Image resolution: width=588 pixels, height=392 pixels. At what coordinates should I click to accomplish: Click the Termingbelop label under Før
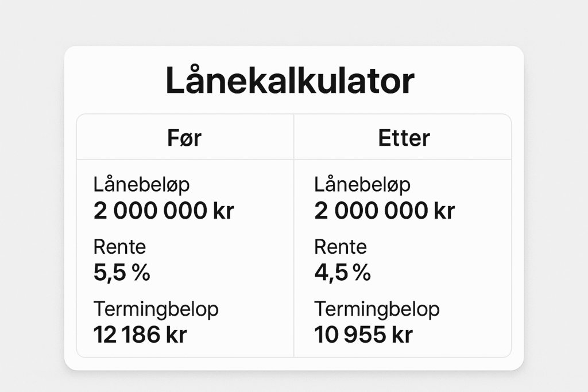(x=156, y=309)
